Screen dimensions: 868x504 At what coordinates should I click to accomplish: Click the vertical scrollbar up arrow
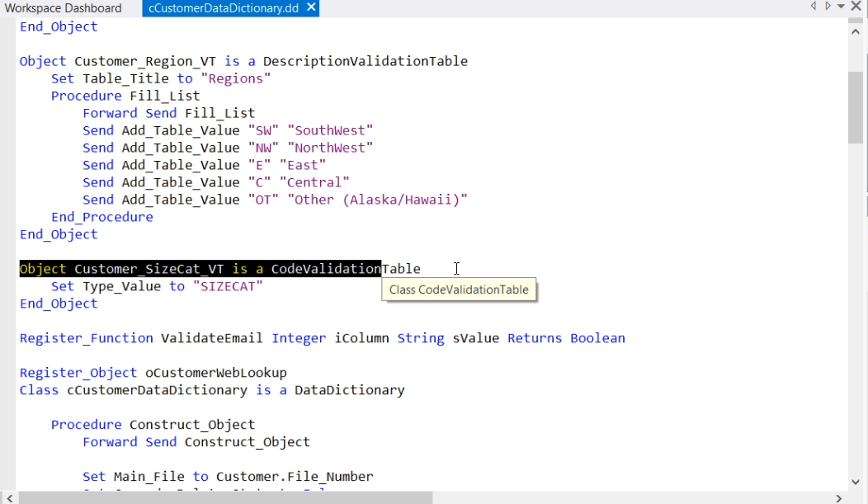[856, 25]
